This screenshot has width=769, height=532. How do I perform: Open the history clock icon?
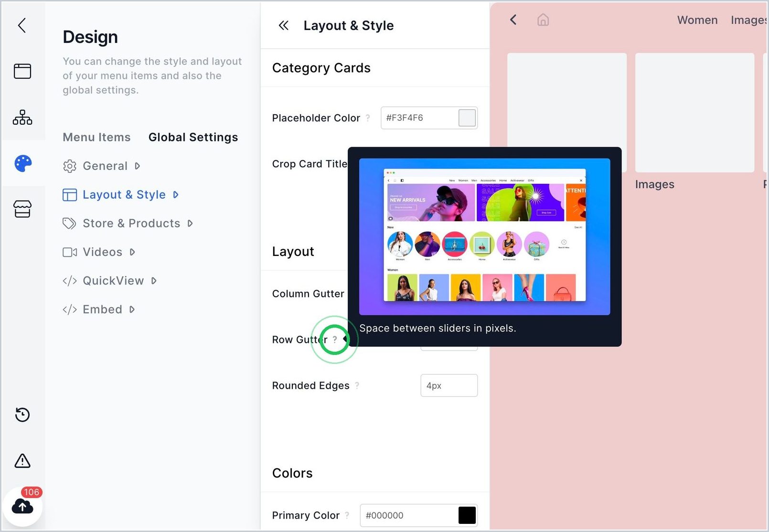point(22,415)
